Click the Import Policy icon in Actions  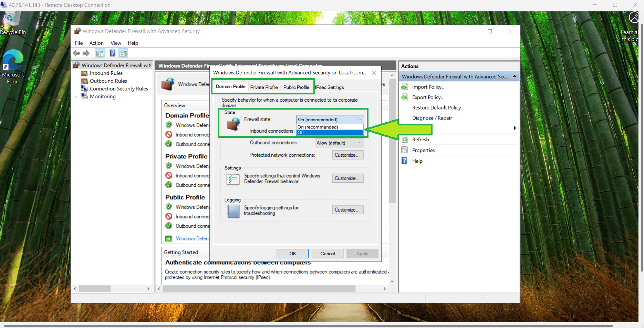405,87
